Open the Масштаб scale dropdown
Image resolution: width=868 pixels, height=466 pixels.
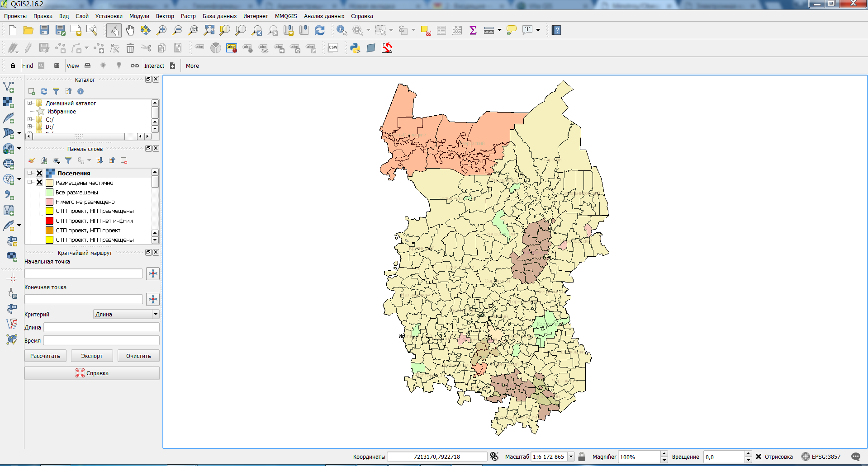coord(571,457)
